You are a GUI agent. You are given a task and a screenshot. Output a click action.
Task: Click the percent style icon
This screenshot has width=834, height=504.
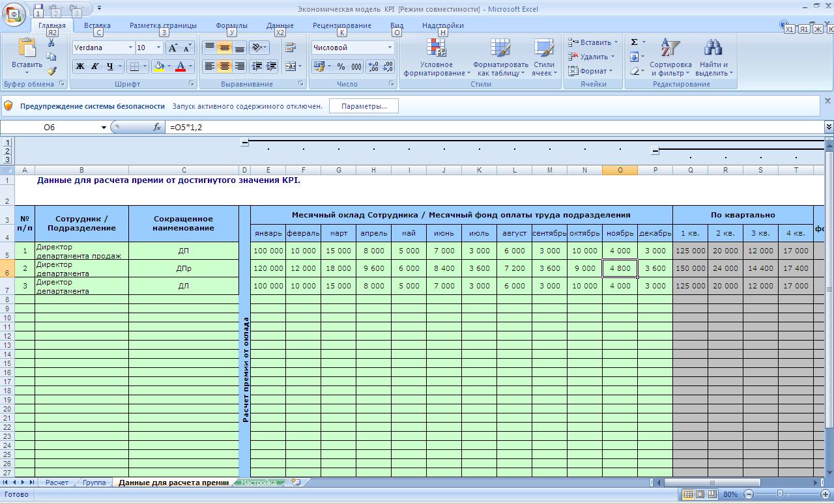341,66
